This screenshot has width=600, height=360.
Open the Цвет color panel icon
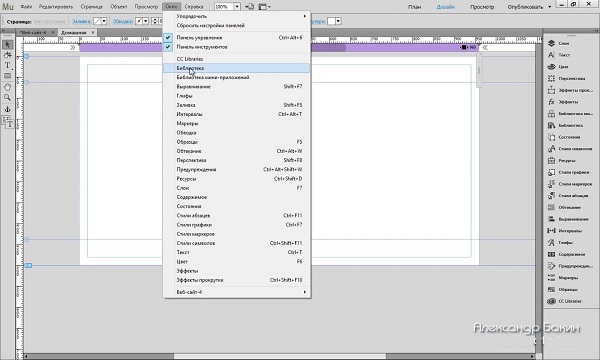pyautogui.click(x=551, y=67)
